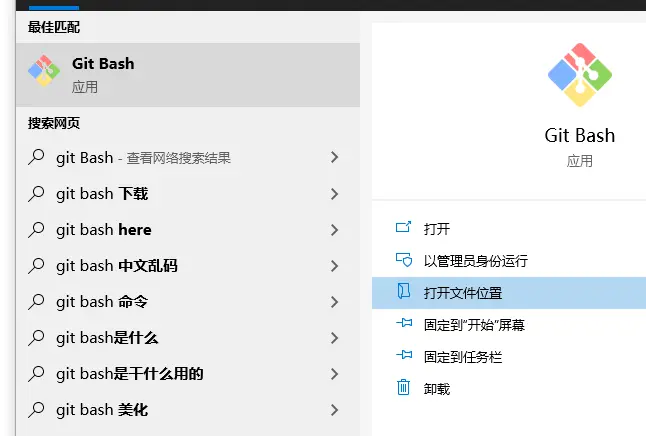Click the magnifier icon beside git bash 中文乱码
Image resolution: width=646 pixels, height=436 pixels.
(36, 265)
